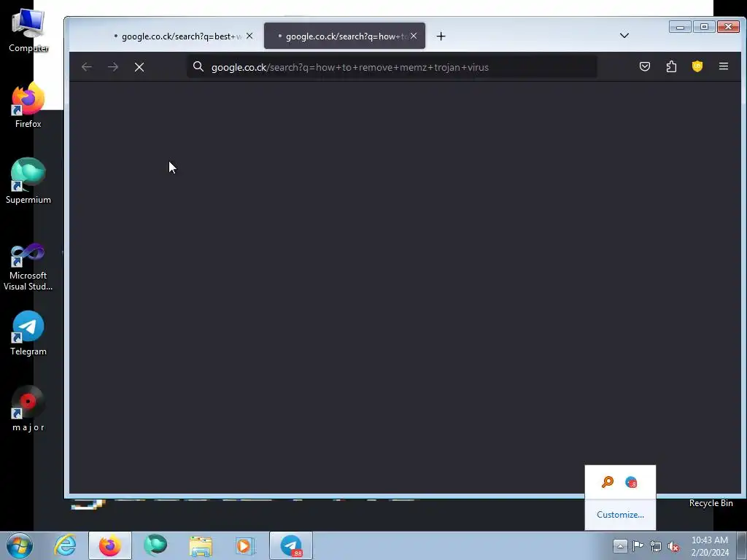Image resolution: width=747 pixels, height=560 pixels.
Task: Click the muted volume tray icon
Action: (673, 546)
